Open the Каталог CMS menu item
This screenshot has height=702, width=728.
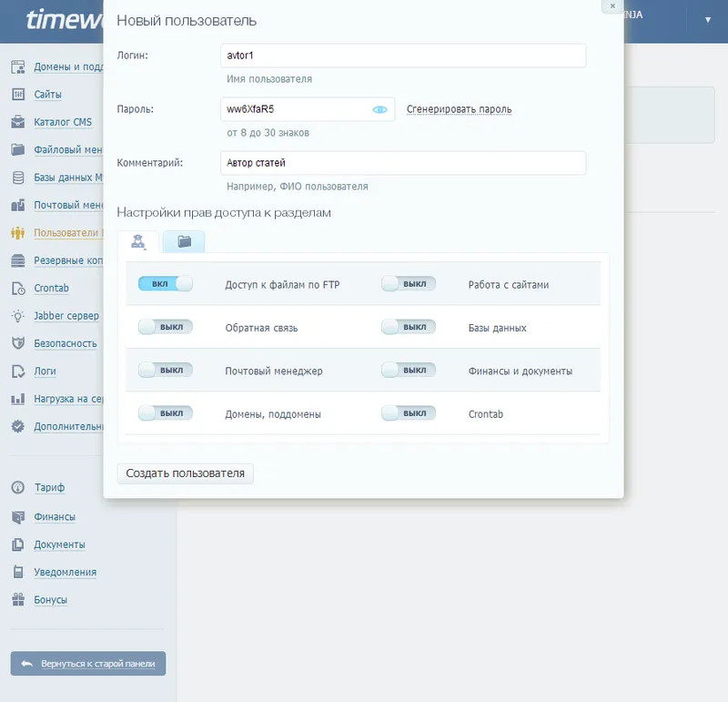click(x=63, y=122)
